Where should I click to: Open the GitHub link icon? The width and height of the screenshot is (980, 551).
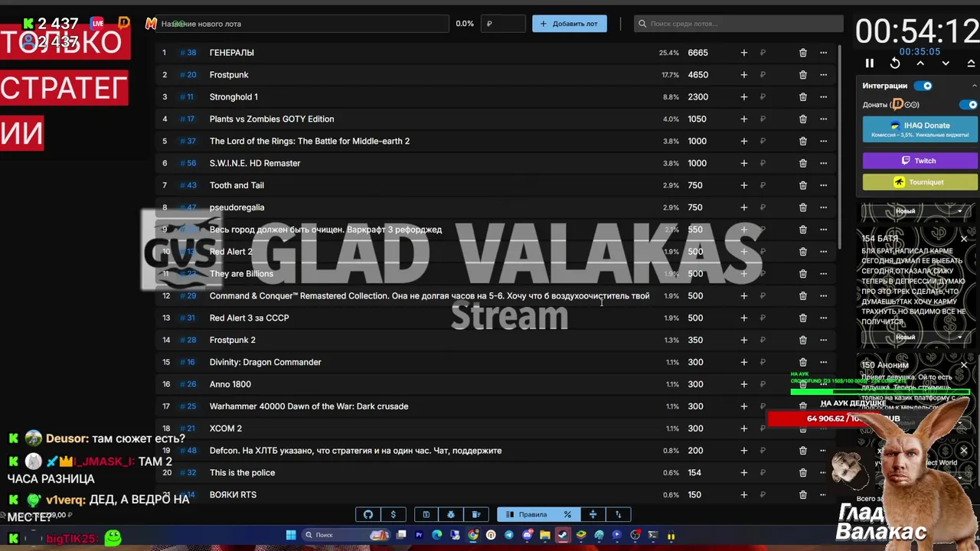[x=368, y=515]
